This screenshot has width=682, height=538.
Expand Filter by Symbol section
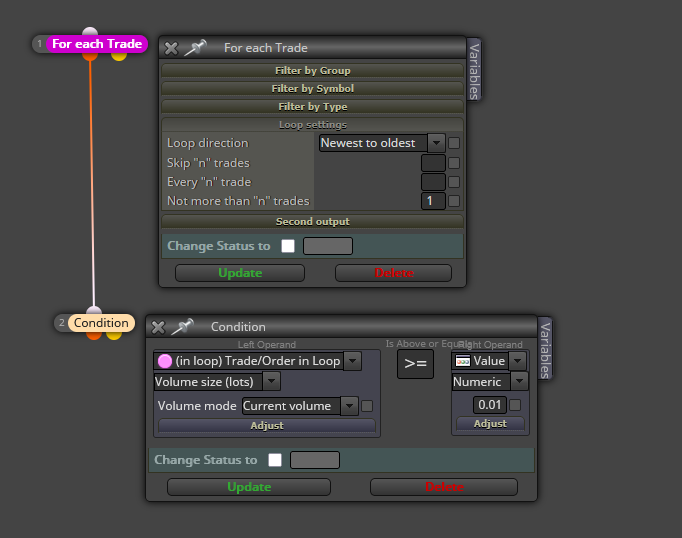[x=312, y=89]
